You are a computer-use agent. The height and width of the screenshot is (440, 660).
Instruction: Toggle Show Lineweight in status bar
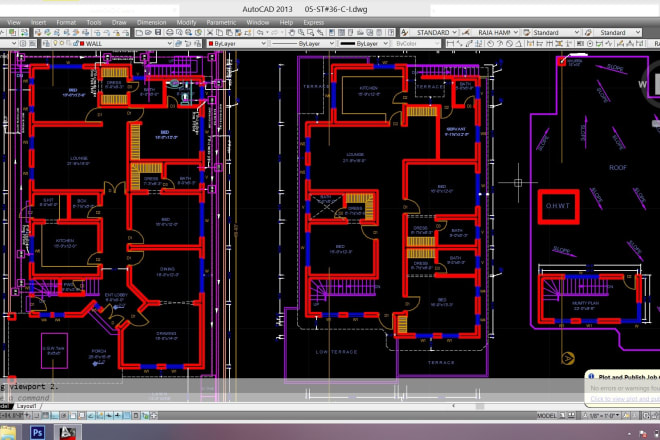click(x=117, y=416)
